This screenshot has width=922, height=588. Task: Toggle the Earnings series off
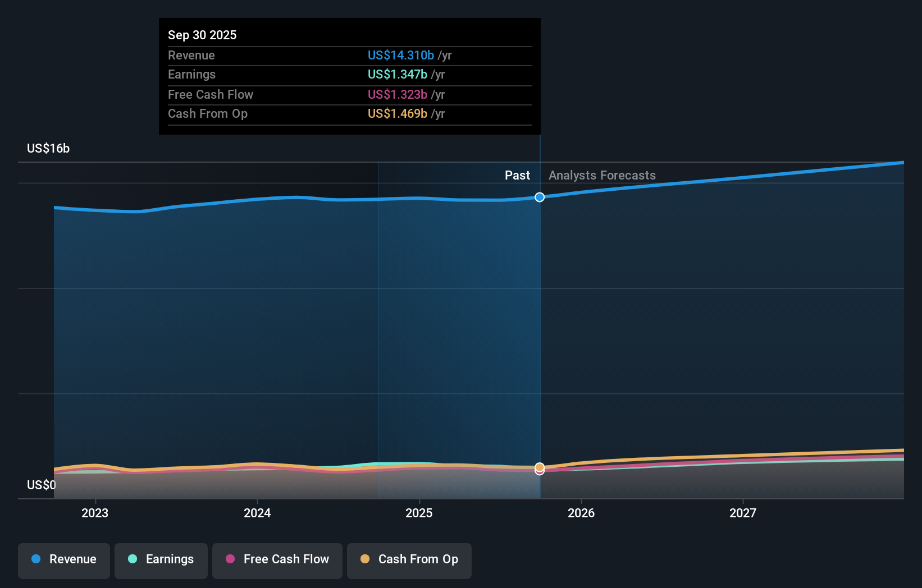pyautogui.click(x=161, y=560)
